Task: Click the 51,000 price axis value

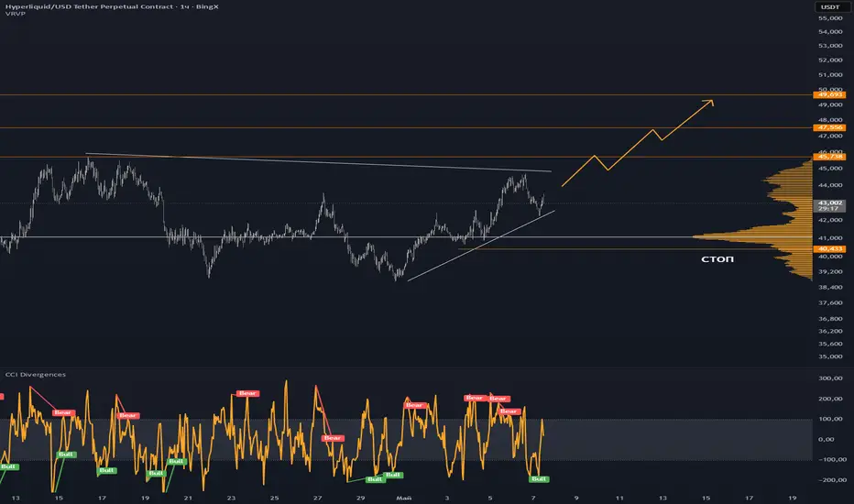Action: pyautogui.click(x=830, y=74)
